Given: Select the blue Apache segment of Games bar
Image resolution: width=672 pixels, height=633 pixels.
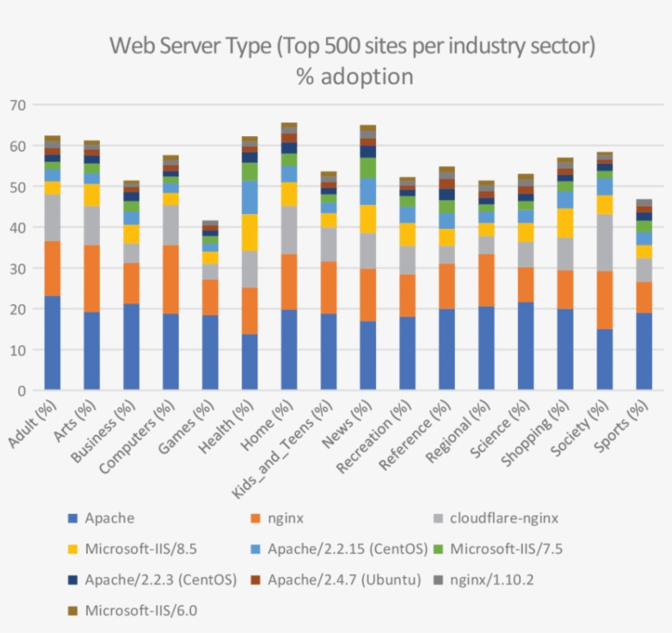Looking at the screenshot, I should pyautogui.click(x=210, y=353).
